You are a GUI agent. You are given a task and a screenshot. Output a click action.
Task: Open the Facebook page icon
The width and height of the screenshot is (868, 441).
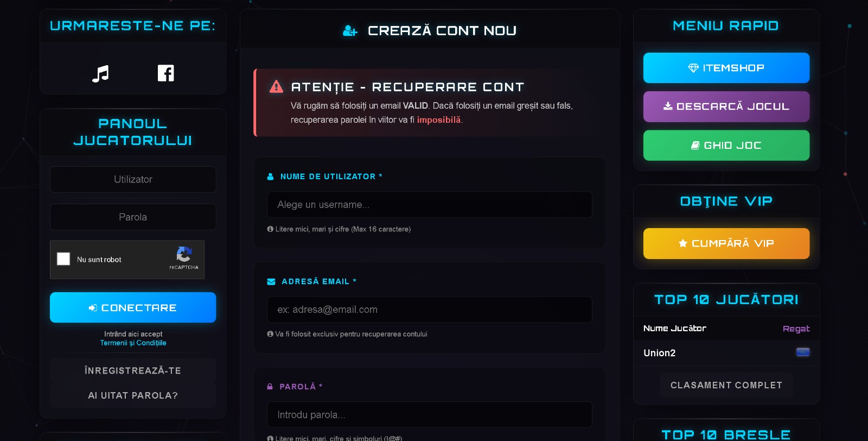[x=166, y=73]
